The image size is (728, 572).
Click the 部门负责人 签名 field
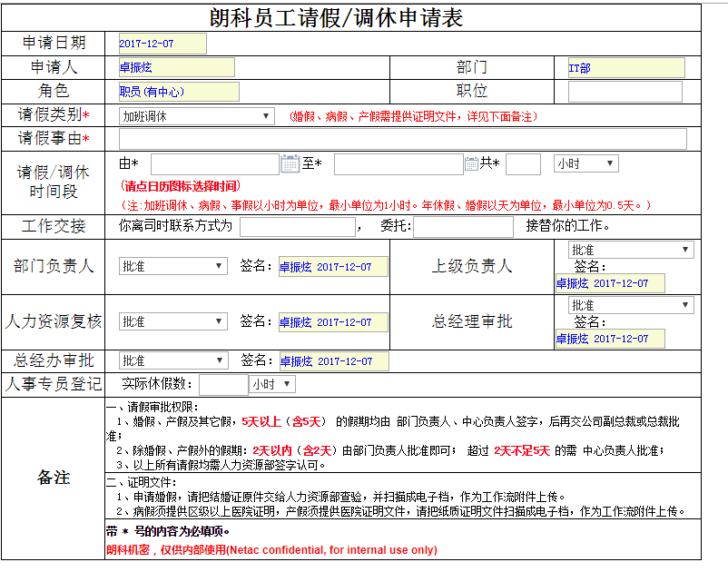tap(333, 267)
